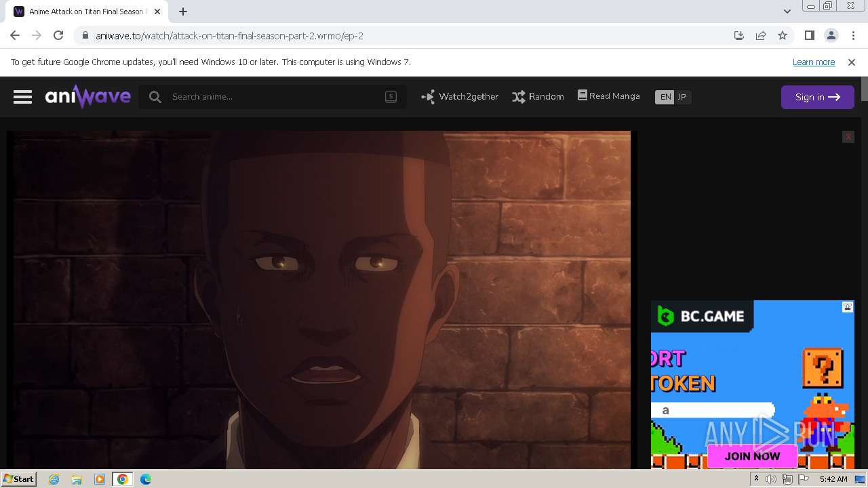Switch to Chrome in taskbar
The height and width of the screenshot is (488, 868).
122,479
